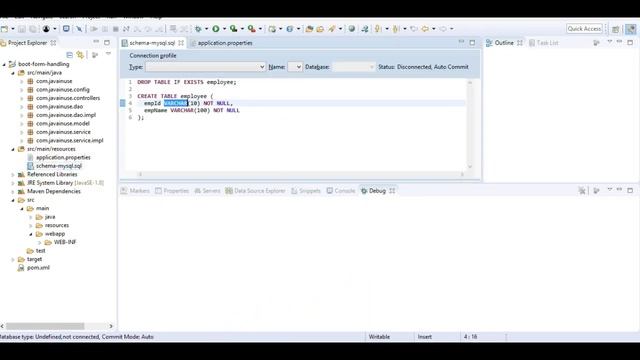The image size is (640, 360).
Task: Click 'empName VARCHAR(100) NOT NULL' line
Action: tap(192, 110)
